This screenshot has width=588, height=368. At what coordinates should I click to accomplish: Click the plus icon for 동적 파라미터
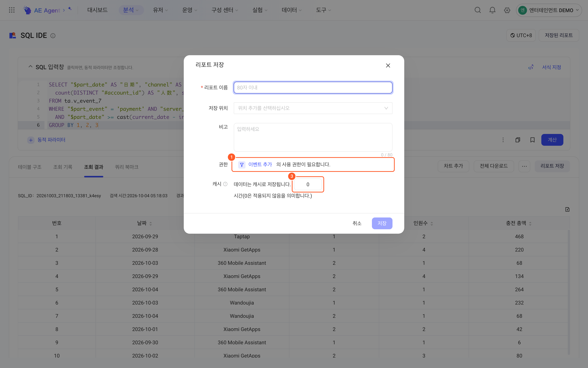pyautogui.click(x=31, y=140)
